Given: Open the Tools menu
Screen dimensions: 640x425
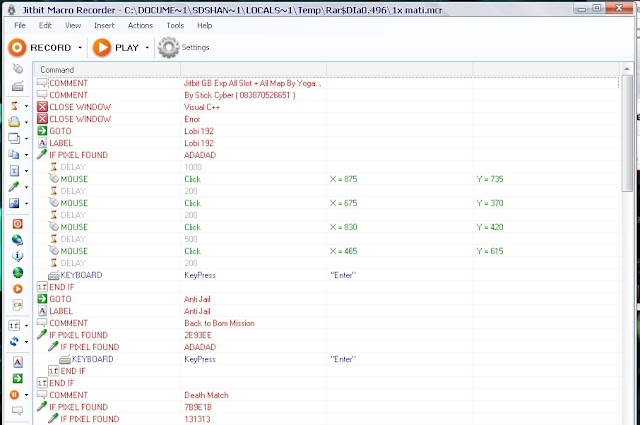Looking at the screenshot, I should pyautogui.click(x=175, y=25).
